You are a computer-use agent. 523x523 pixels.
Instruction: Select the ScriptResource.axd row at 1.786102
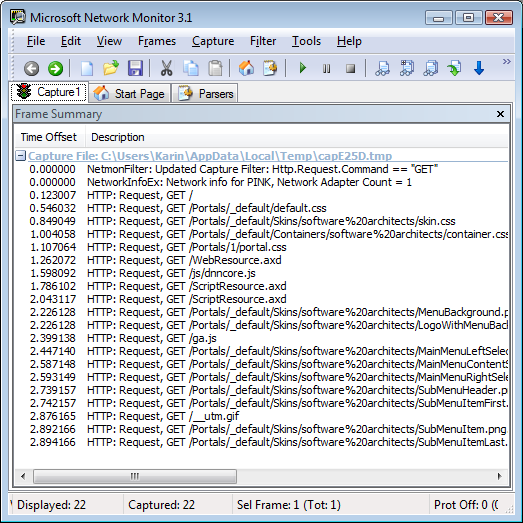[x=262, y=286]
